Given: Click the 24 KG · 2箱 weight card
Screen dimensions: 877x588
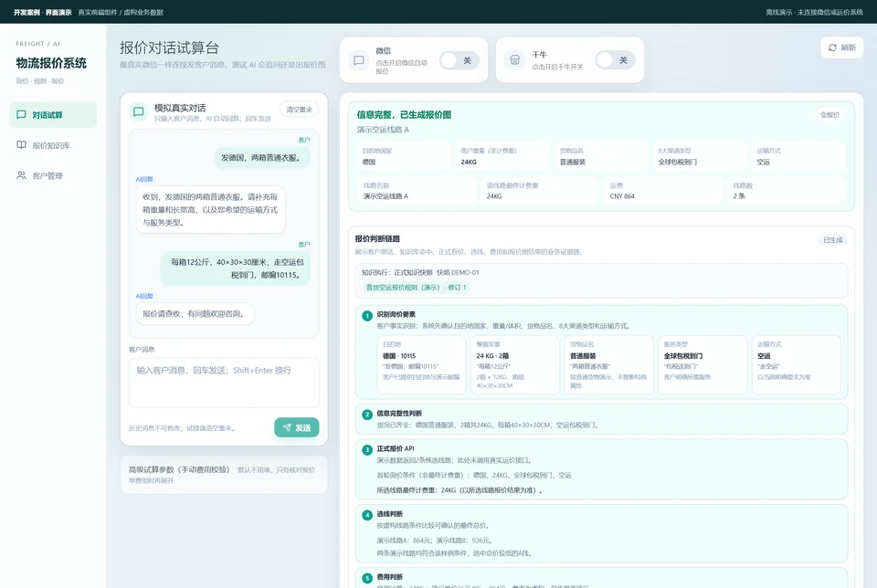Looking at the screenshot, I should tap(515, 364).
